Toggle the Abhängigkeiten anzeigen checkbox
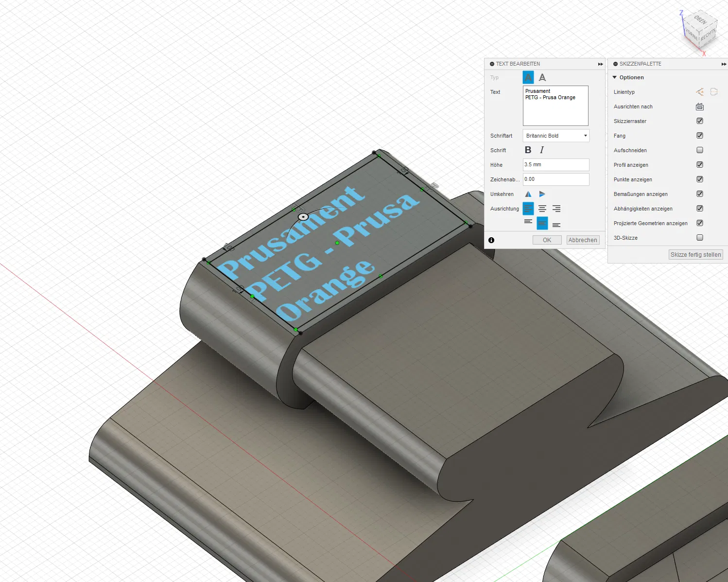This screenshot has width=728, height=582. [700, 209]
